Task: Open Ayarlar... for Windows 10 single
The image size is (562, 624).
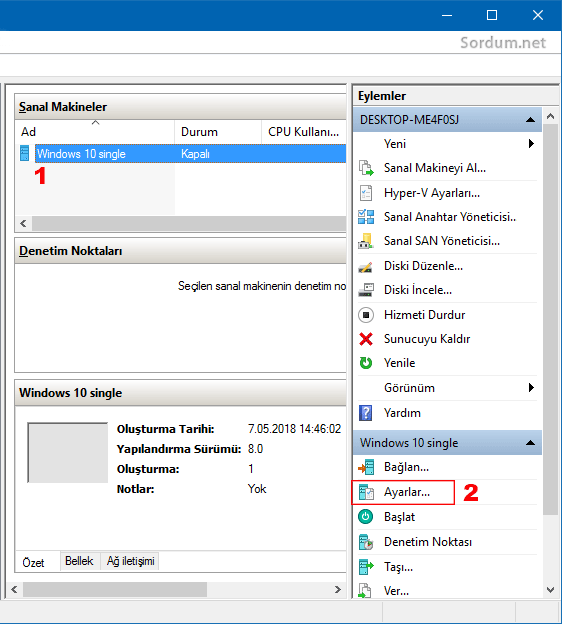Action: pyautogui.click(x=407, y=492)
